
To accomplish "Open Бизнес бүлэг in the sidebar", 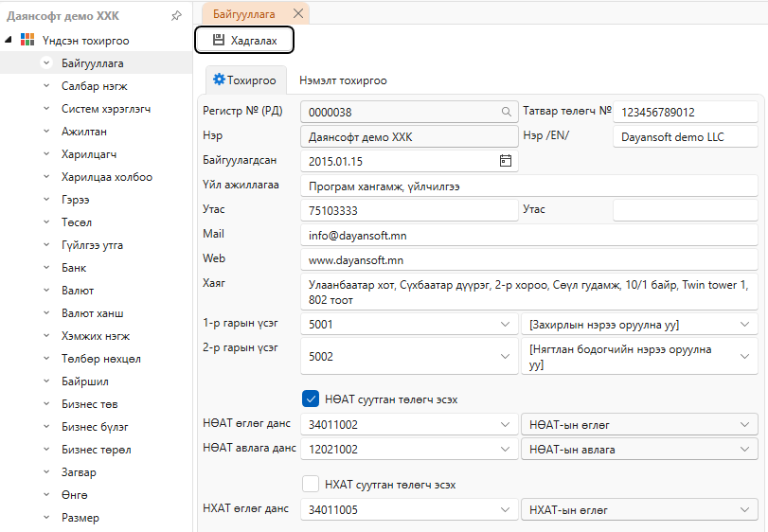I will point(95,427).
